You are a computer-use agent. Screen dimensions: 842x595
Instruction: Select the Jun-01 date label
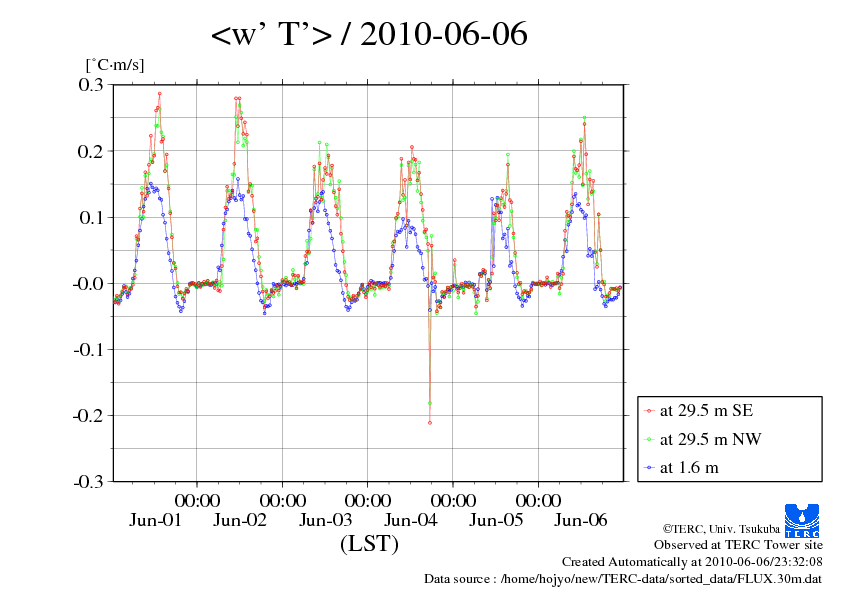pyautogui.click(x=155, y=520)
